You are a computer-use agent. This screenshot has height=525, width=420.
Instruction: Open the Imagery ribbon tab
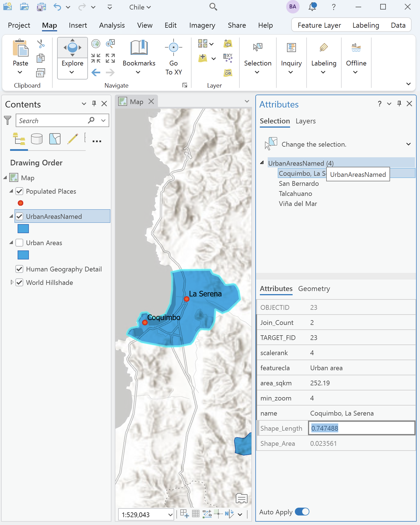(x=202, y=25)
